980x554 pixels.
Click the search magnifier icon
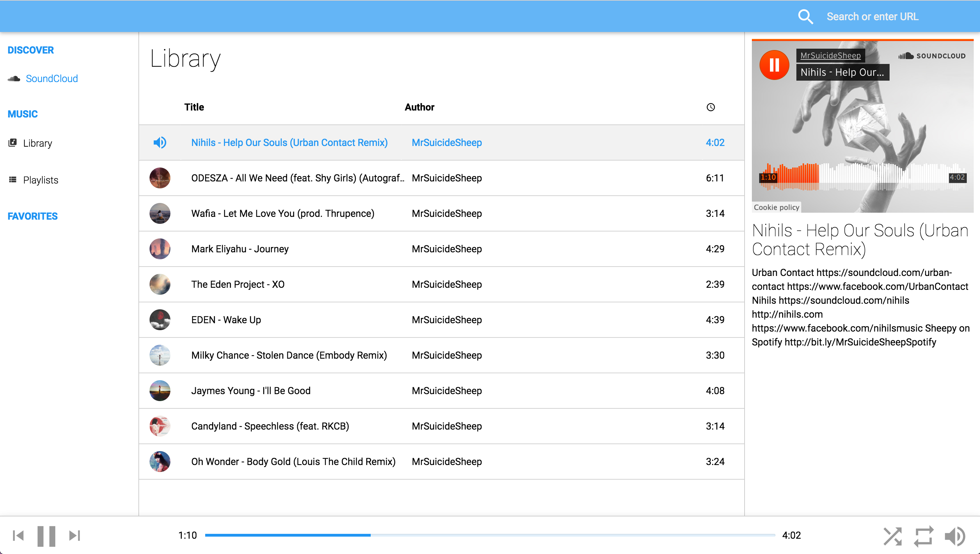click(805, 17)
